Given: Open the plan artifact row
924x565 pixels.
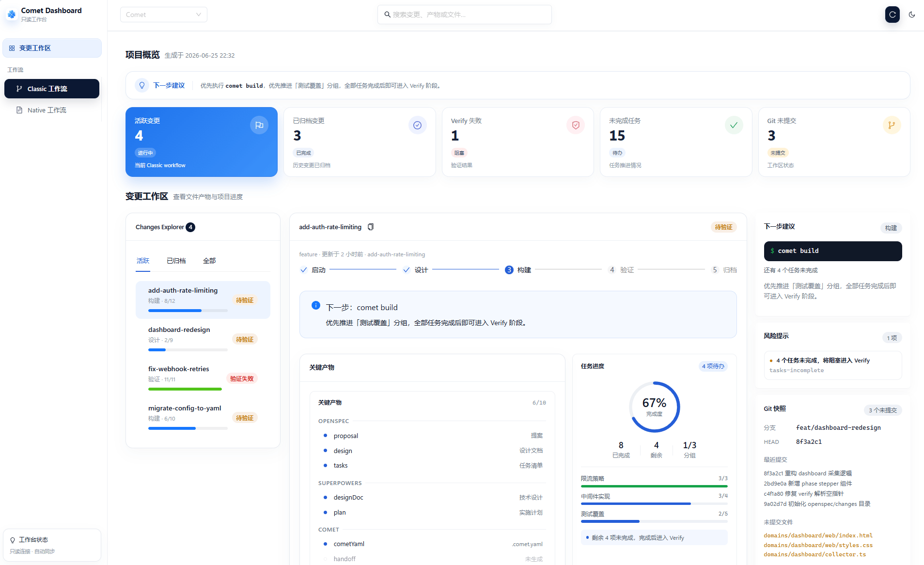Looking at the screenshot, I should [432, 512].
